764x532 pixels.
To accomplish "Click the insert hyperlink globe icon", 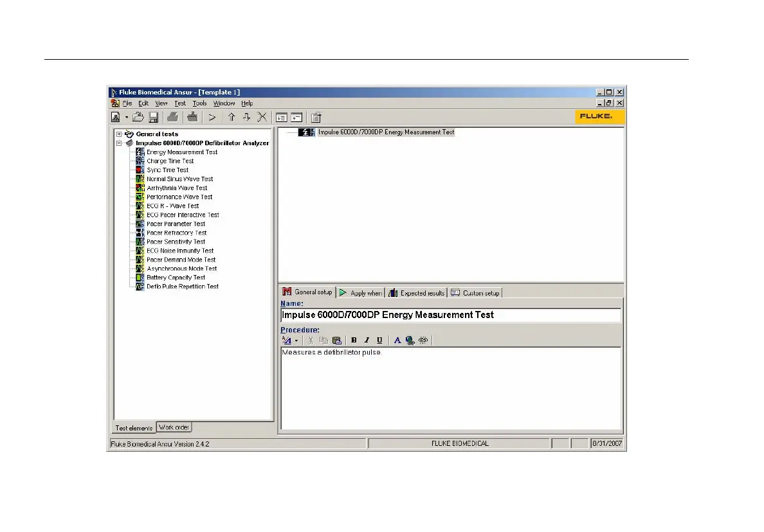I will point(410,341).
